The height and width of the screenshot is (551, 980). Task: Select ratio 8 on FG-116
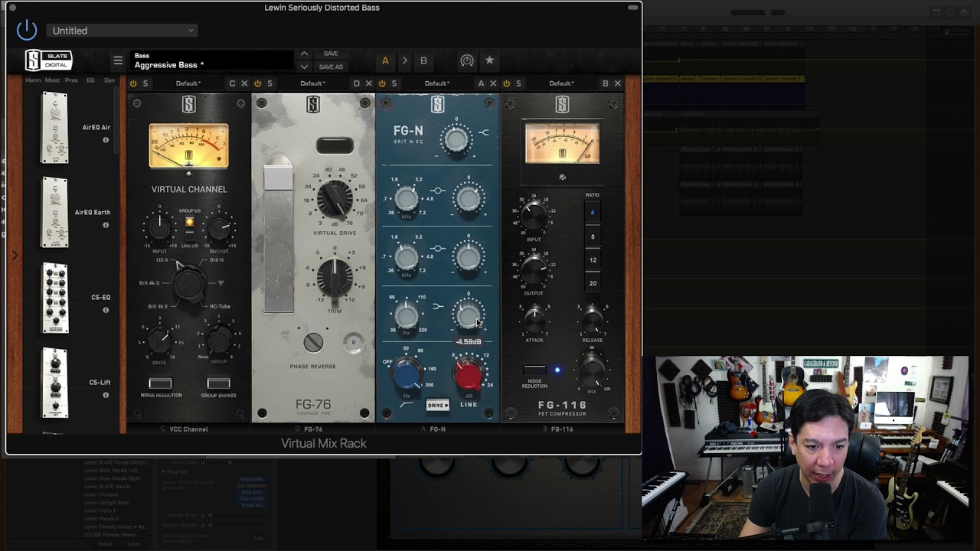(x=592, y=236)
